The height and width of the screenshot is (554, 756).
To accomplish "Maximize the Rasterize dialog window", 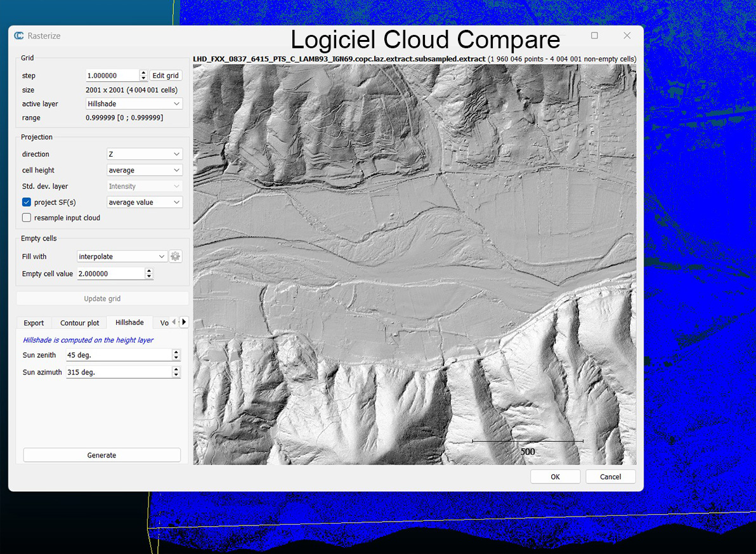I will click(594, 36).
